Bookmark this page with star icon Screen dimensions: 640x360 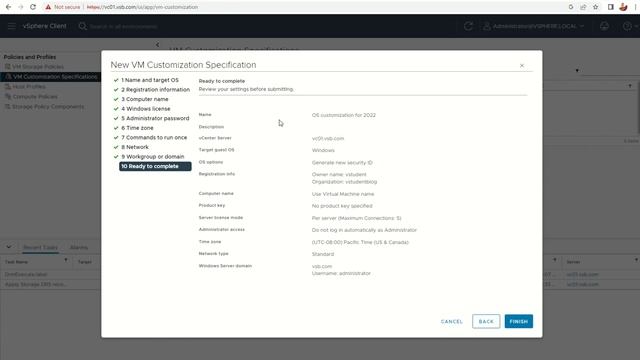coord(596,7)
